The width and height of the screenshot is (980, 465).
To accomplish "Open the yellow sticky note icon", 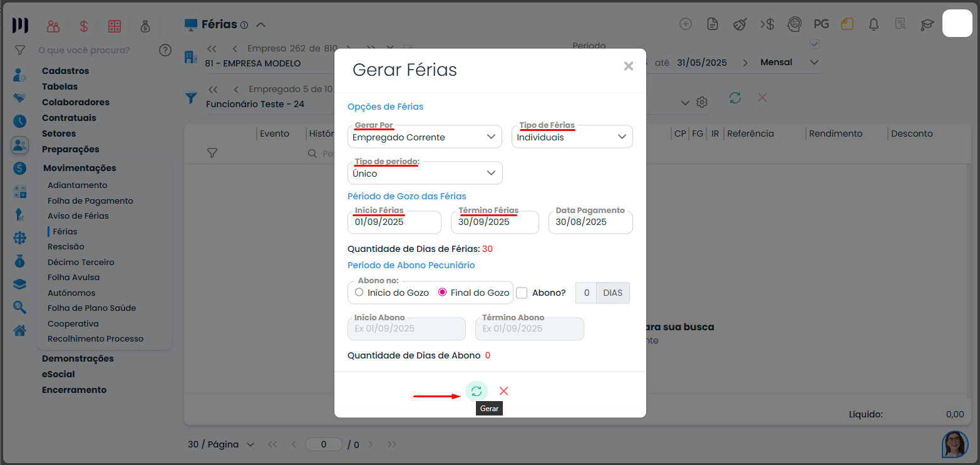I will point(847,24).
